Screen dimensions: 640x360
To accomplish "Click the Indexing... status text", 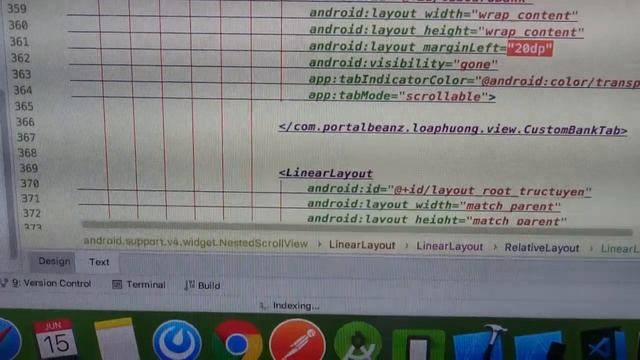I will pos(296,306).
